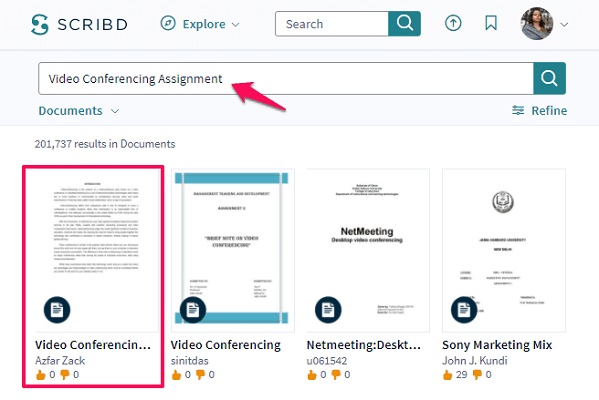Thumbs down the Azfar Zack document
The width and height of the screenshot is (599, 400).
point(65,374)
